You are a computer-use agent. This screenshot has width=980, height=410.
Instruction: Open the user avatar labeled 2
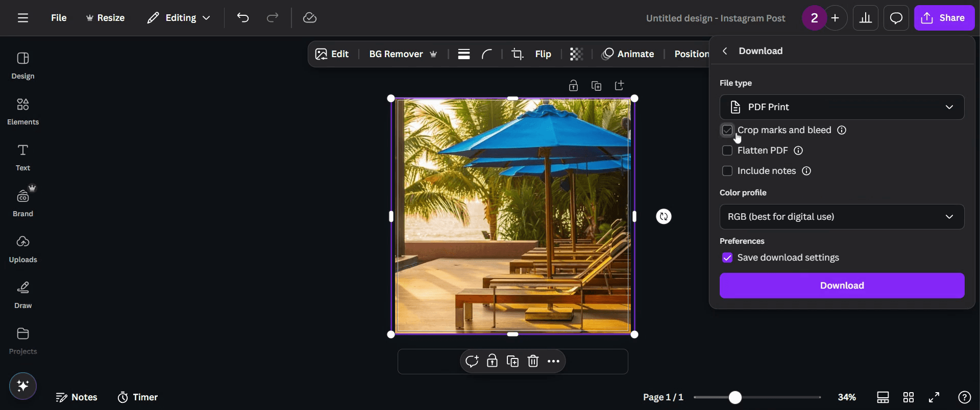click(x=814, y=18)
